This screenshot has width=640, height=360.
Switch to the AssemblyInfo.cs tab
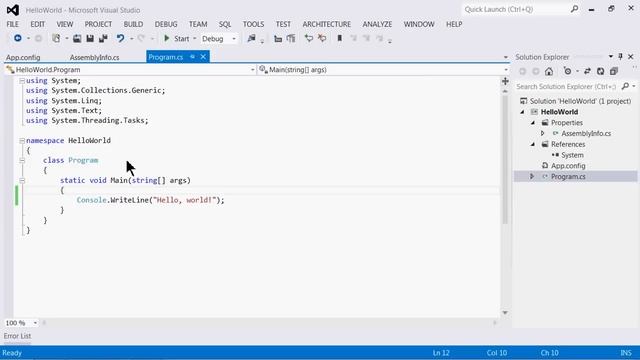(x=95, y=58)
